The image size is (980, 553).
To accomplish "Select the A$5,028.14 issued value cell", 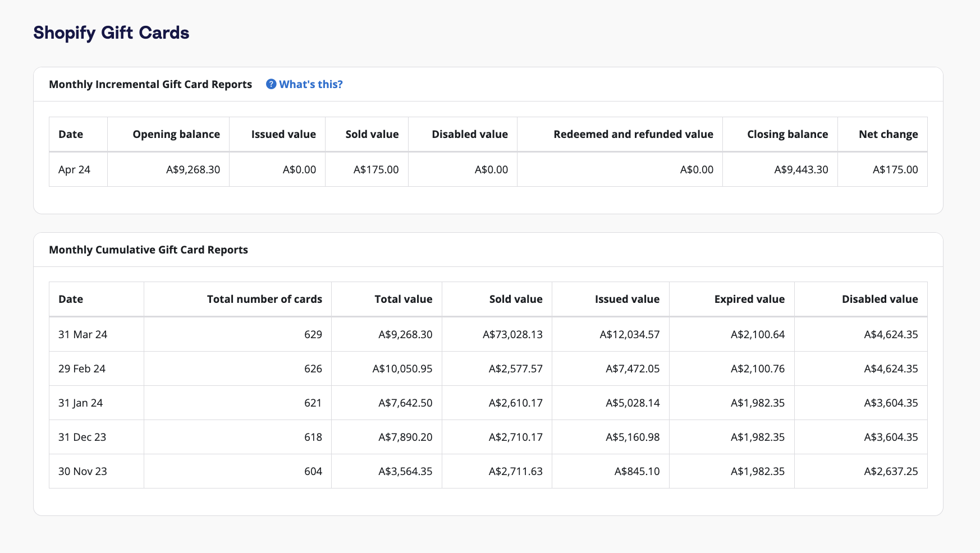I will tap(611, 403).
